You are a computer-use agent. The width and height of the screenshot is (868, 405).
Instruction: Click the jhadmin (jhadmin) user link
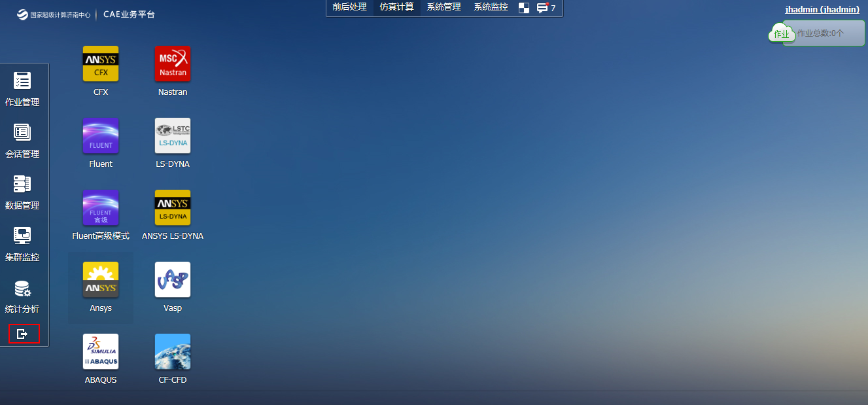coord(822,9)
